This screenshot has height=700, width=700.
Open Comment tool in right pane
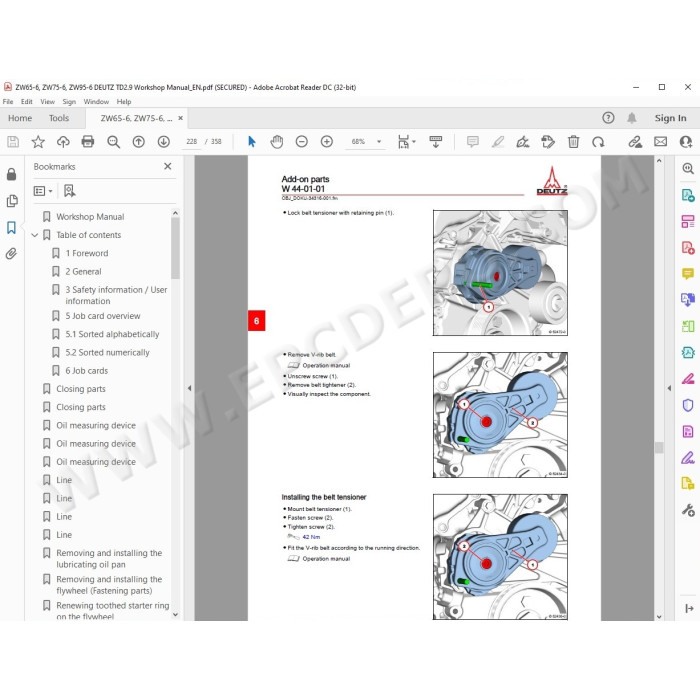688,273
